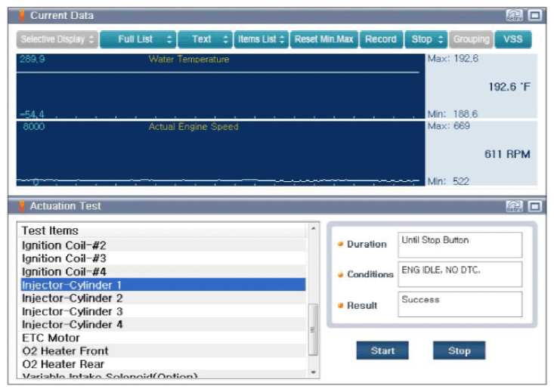Click the orange Actuation Test title marker

(x=22, y=206)
